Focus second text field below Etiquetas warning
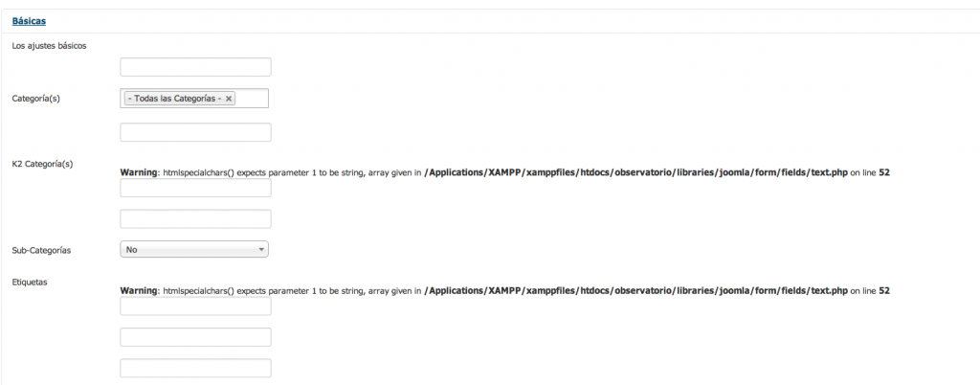 click(x=195, y=337)
